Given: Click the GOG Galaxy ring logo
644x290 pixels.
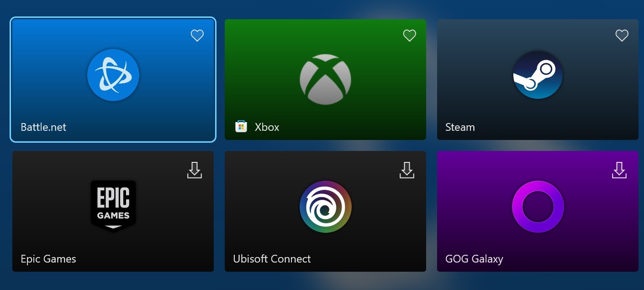Looking at the screenshot, I should click(x=538, y=207).
